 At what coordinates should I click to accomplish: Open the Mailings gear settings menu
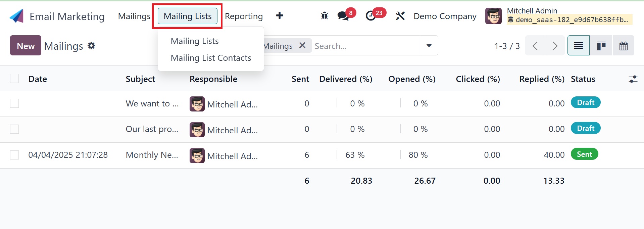coord(91,46)
